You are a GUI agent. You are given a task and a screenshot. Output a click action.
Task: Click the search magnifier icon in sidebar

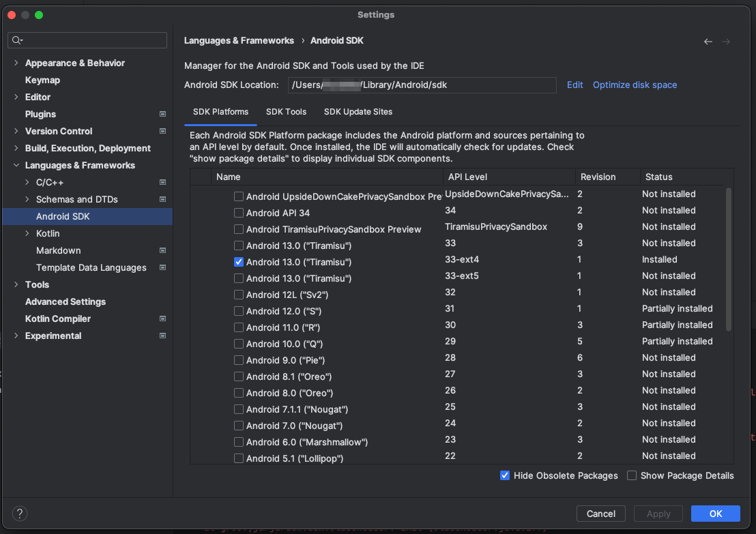click(x=17, y=41)
